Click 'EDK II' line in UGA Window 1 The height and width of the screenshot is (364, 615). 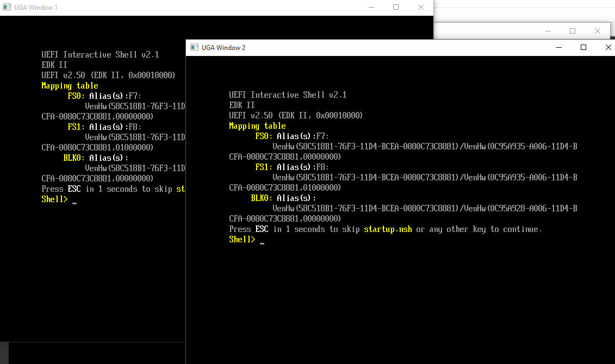[54, 65]
